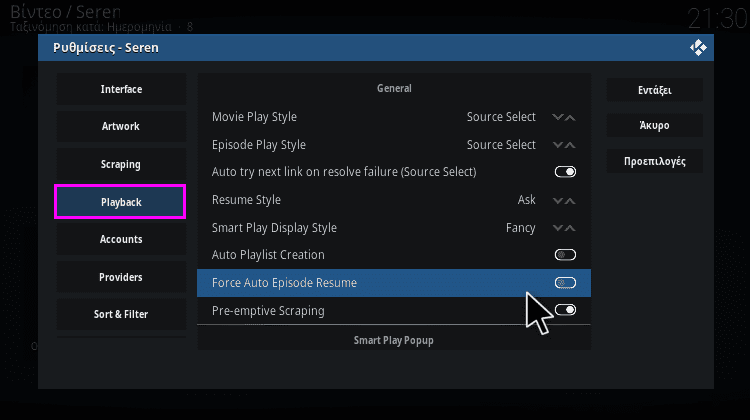
Task: Click the down arrow for Resume Style
Action: tap(558, 200)
